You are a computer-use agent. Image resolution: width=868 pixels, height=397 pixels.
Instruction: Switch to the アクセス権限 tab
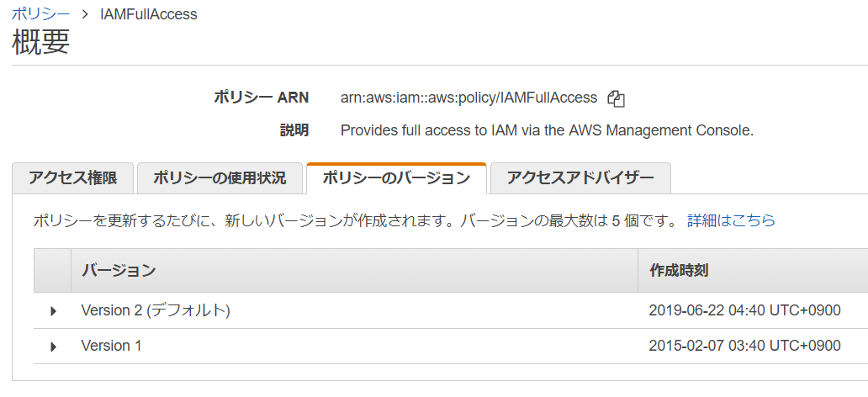pos(72,178)
